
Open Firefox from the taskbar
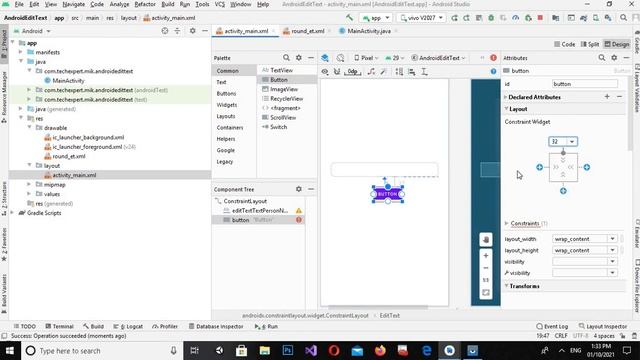point(380,351)
